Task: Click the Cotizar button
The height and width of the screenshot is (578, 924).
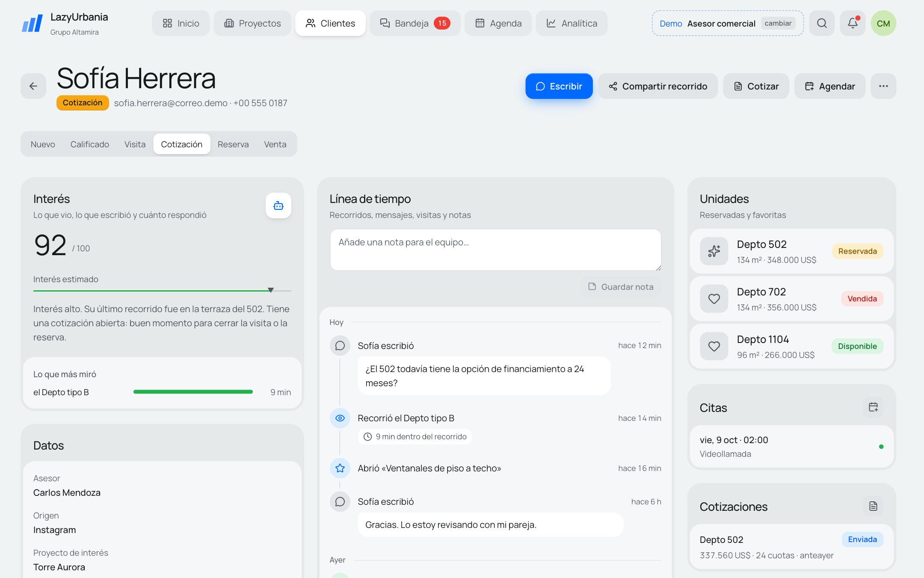Action: 756,86
